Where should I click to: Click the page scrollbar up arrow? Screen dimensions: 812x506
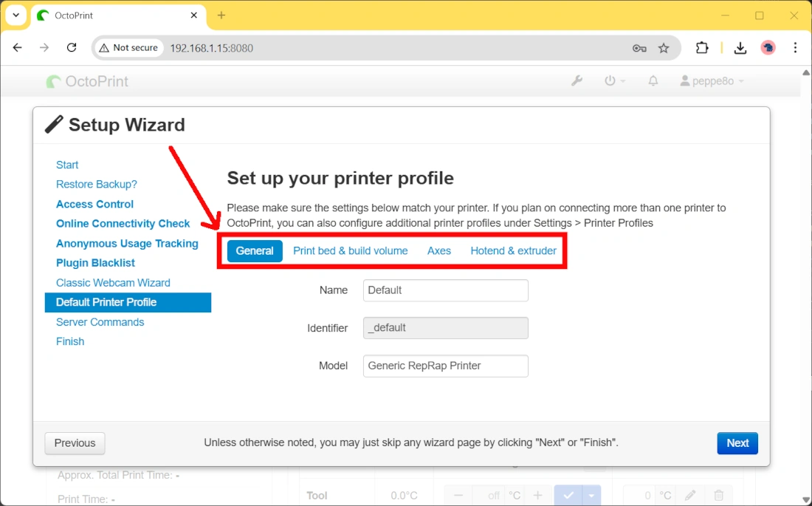(x=806, y=72)
